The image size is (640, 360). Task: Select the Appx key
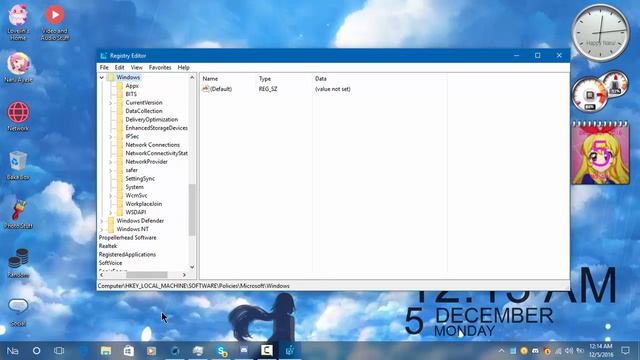[132, 86]
